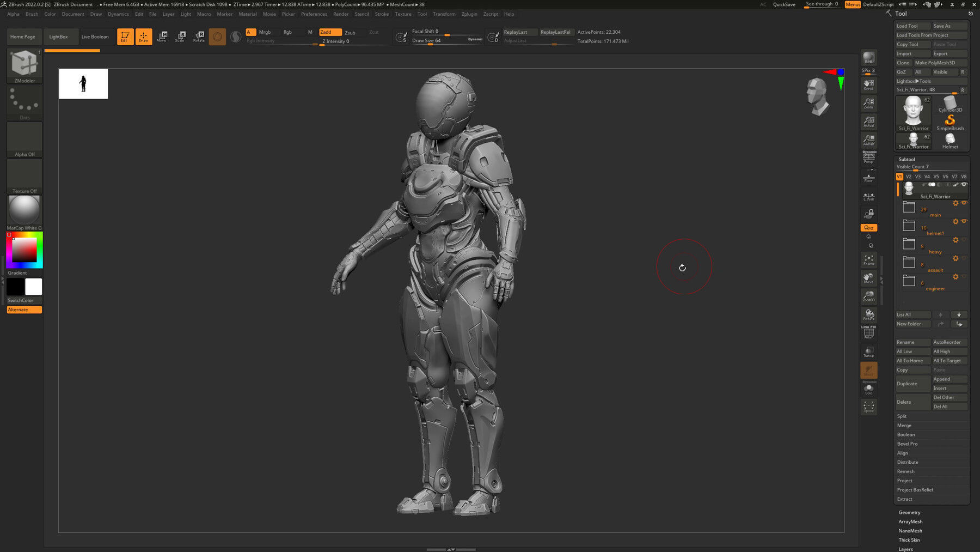Open the Zplugin menu
980x552 pixels.
click(469, 14)
